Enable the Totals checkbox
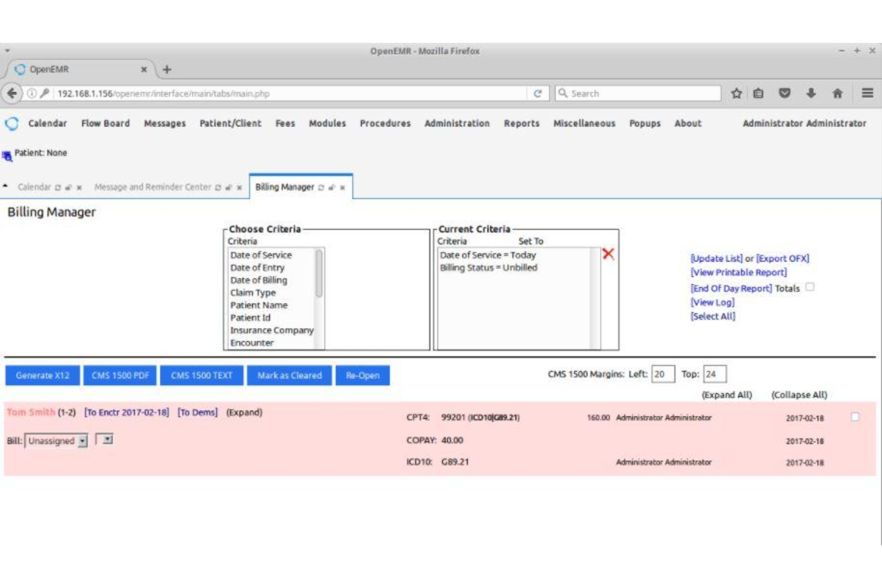Viewport: 882px width, 588px height. (809, 288)
